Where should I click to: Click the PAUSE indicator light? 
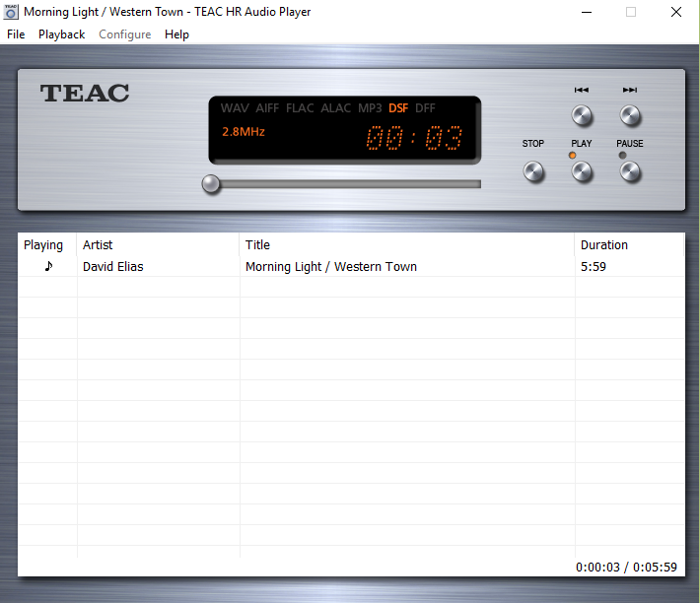622,156
